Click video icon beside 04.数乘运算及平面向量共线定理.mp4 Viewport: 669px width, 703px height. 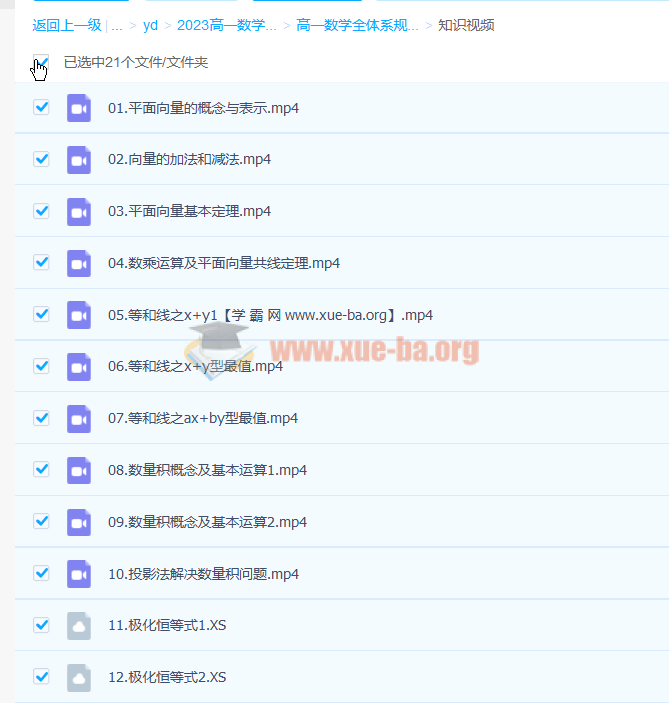pyautogui.click(x=79, y=263)
